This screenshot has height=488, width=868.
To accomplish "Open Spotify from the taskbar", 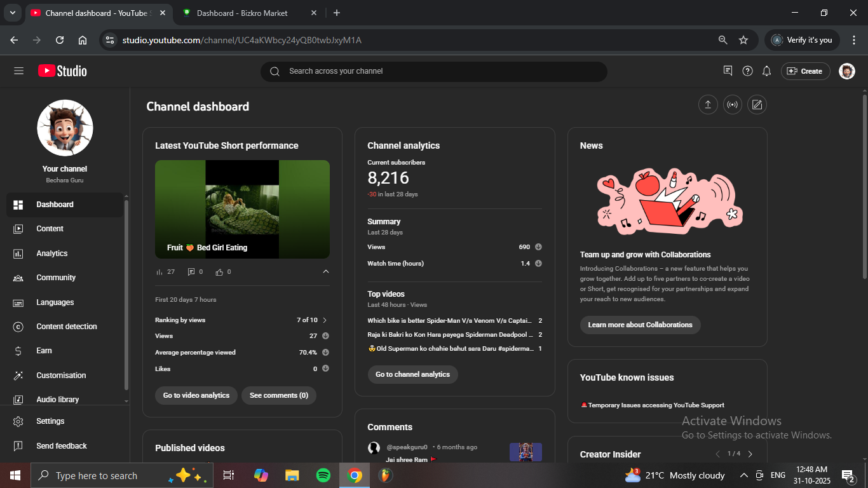I will click(323, 475).
